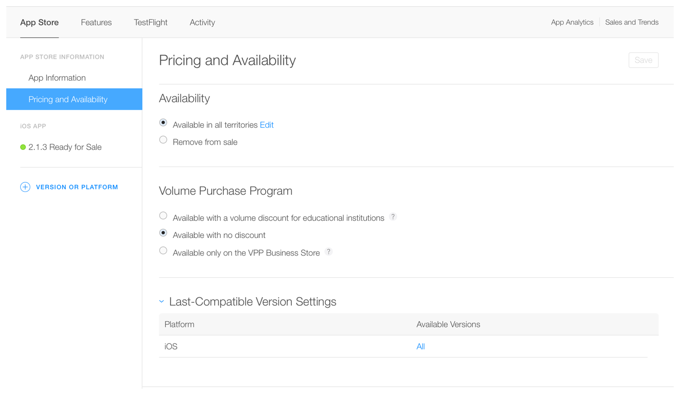Click the Save button
Image resolution: width=680 pixels, height=395 pixels.
point(644,60)
